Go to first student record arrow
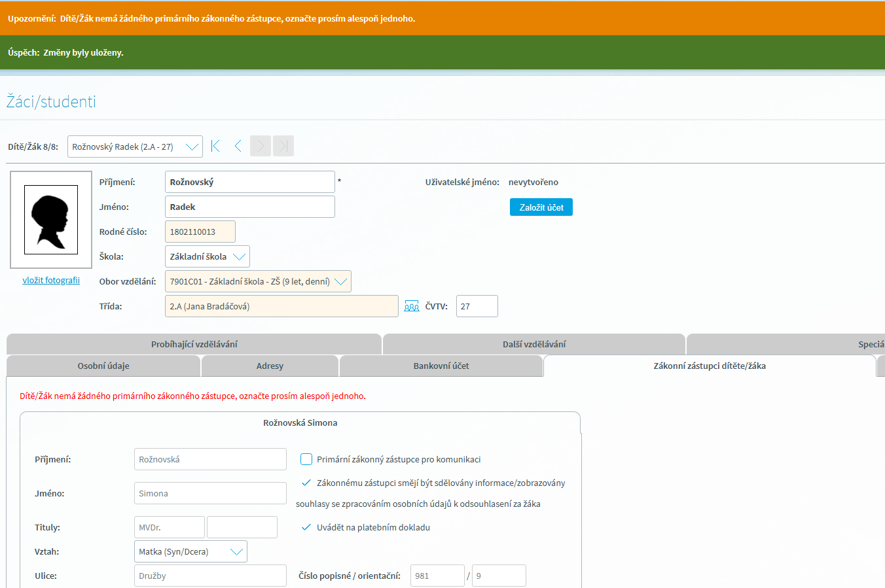 [x=215, y=146]
